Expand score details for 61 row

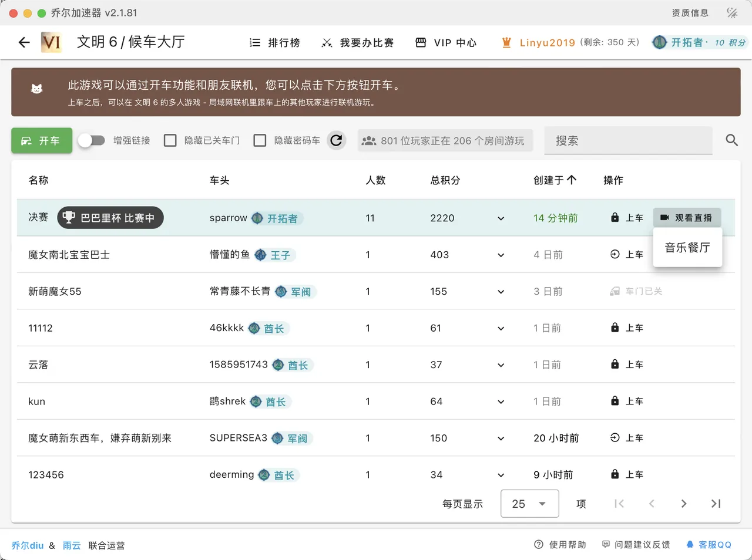click(x=501, y=328)
